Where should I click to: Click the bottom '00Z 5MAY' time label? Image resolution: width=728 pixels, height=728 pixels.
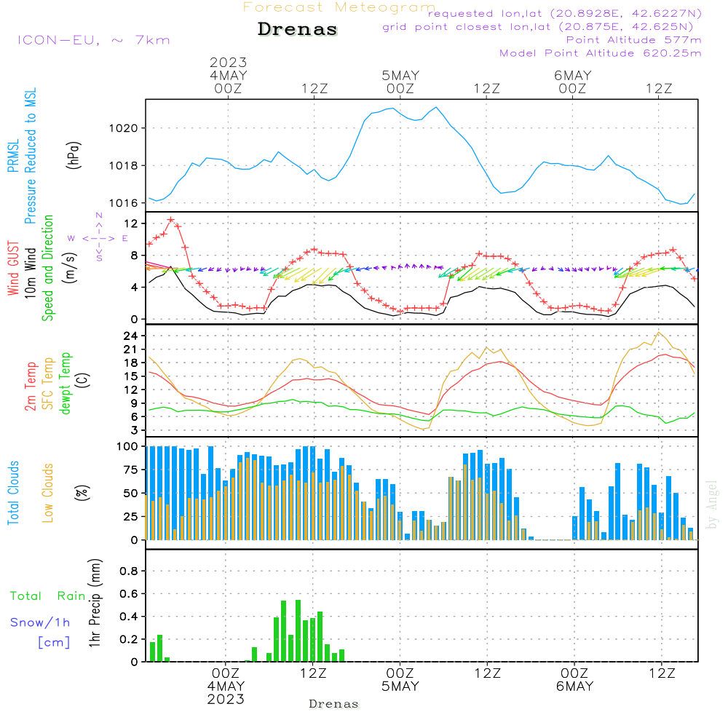point(400,680)
